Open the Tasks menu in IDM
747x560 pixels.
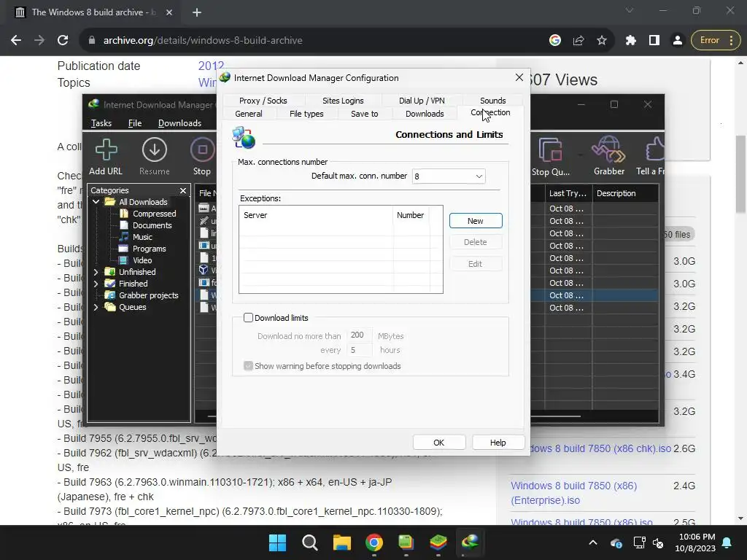pyautogui.click(x=101, y=122)
